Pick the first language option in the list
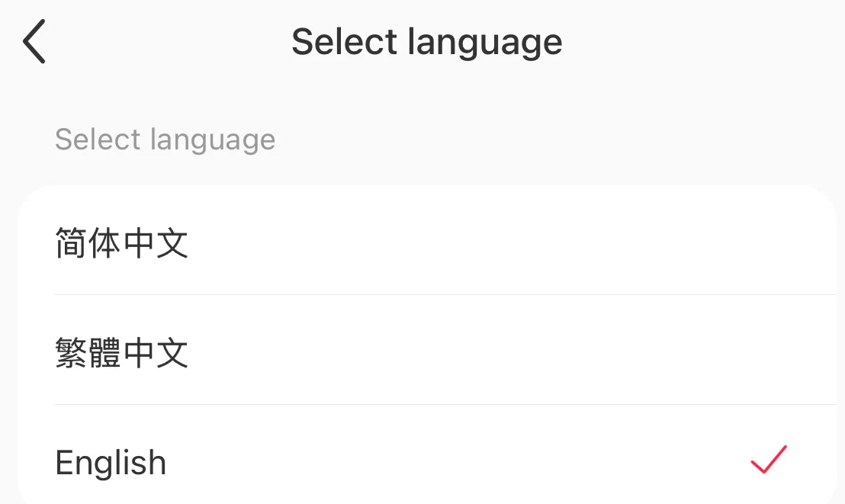This screenshot has height=504, width=845. coord(427,243)
